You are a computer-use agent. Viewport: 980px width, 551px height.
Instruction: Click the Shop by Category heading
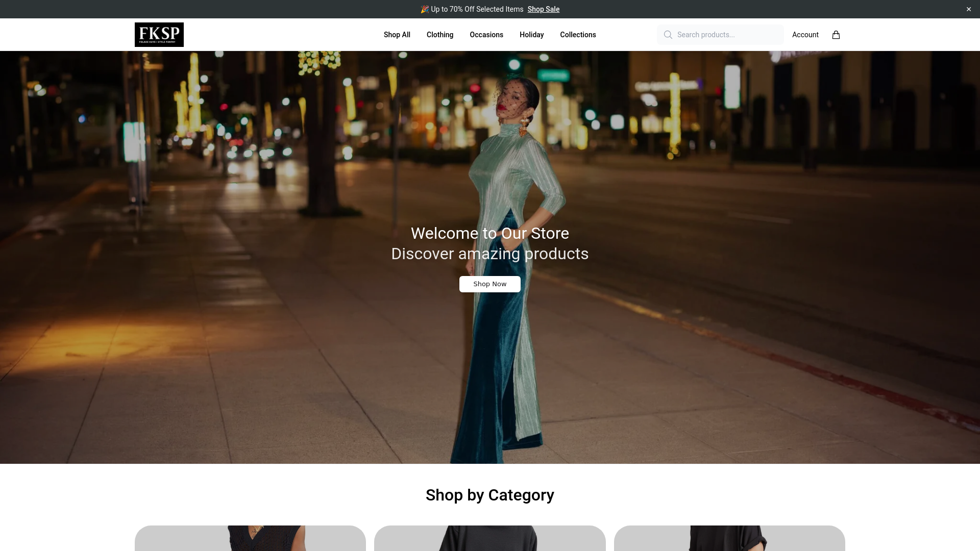[x=490, y=495]
